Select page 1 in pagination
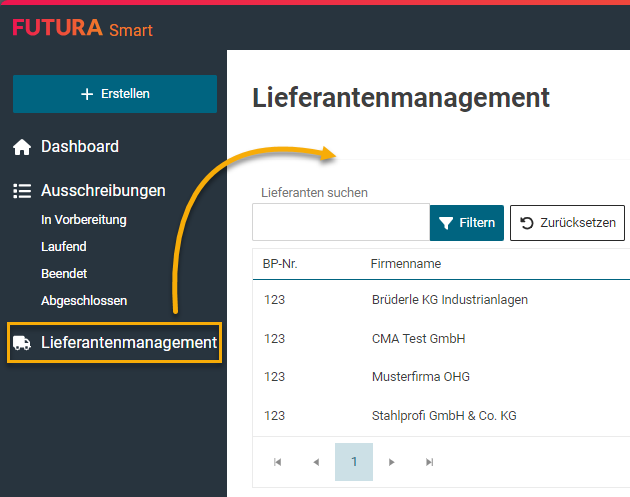This screenshot has height=497, width=630. coord(354,462)
